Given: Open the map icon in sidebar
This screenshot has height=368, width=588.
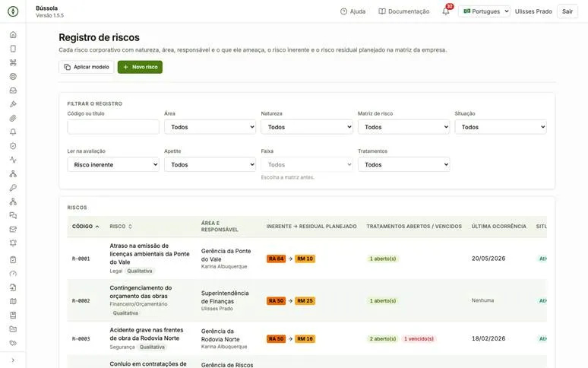Looking at the screenshot, I should [13, 301].
